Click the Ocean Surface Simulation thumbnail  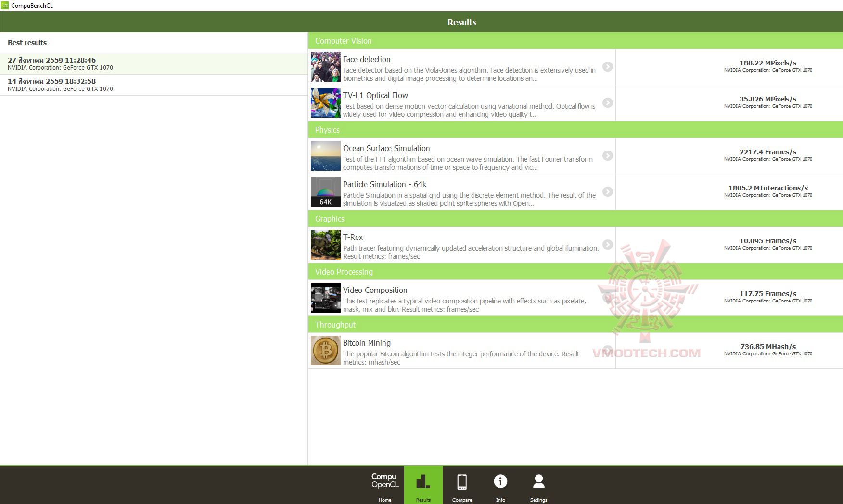(x=326, y=156)
